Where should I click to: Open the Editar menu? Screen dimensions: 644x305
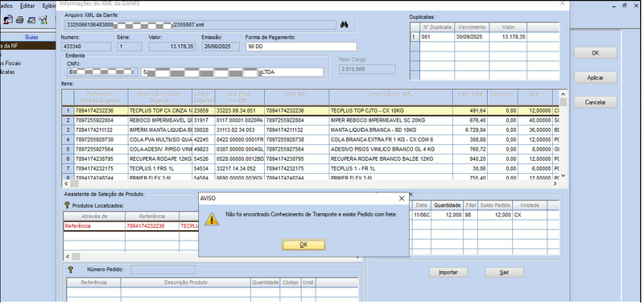click(x=27, y=6)
